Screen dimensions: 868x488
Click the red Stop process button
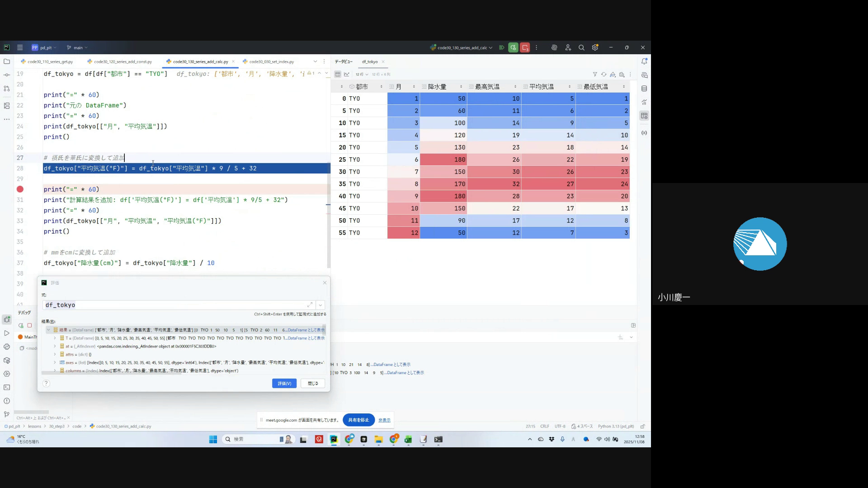tap(525, 47)
